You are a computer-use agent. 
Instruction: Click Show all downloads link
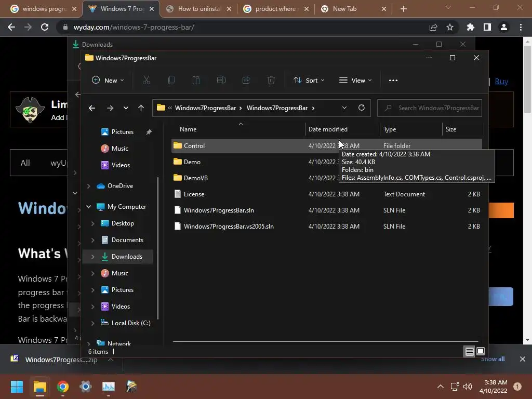[x=493, y=359]
